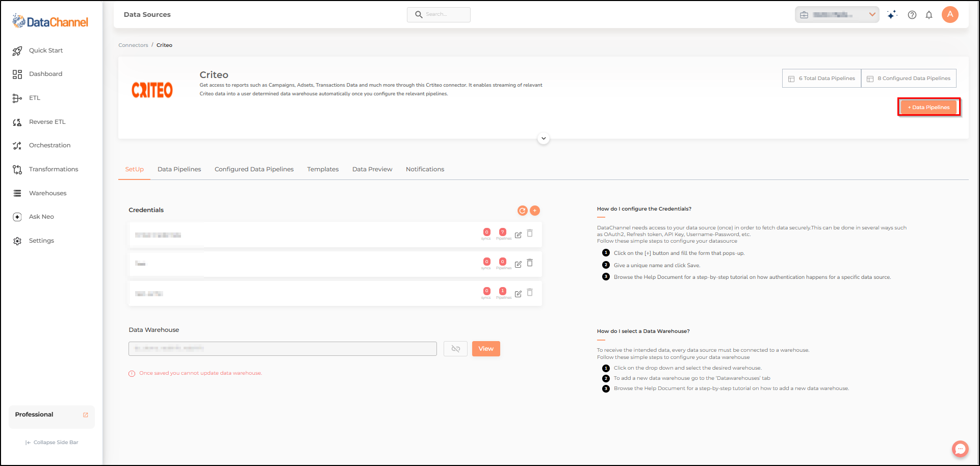Switch to the SetUp tab

tap(135, 169)
